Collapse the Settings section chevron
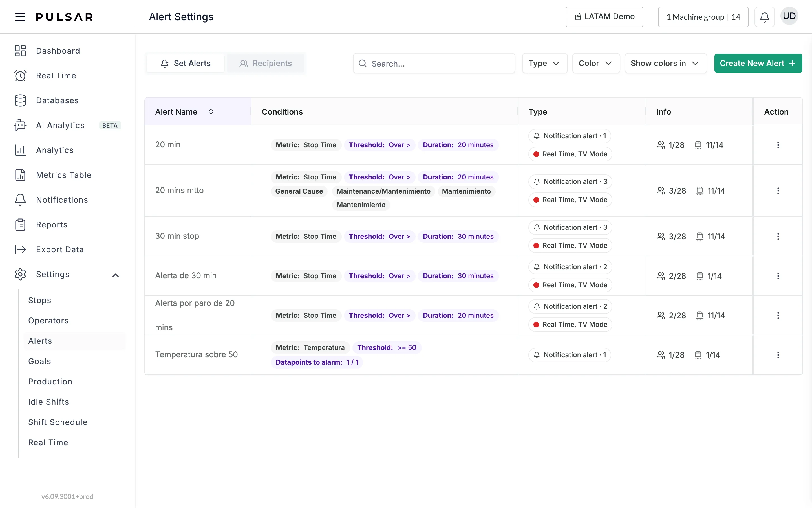This screenshot has width=812, height=508. point(115,275)
